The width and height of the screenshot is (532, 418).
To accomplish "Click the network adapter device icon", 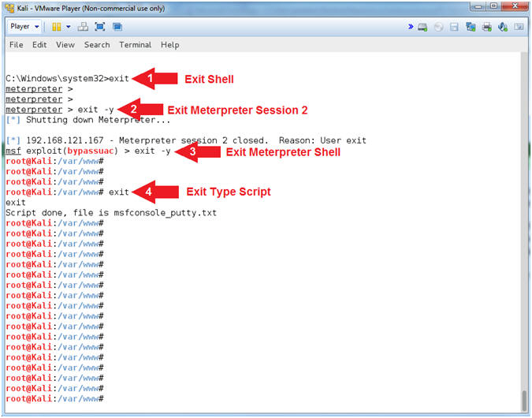I will [x=471, y=27].
